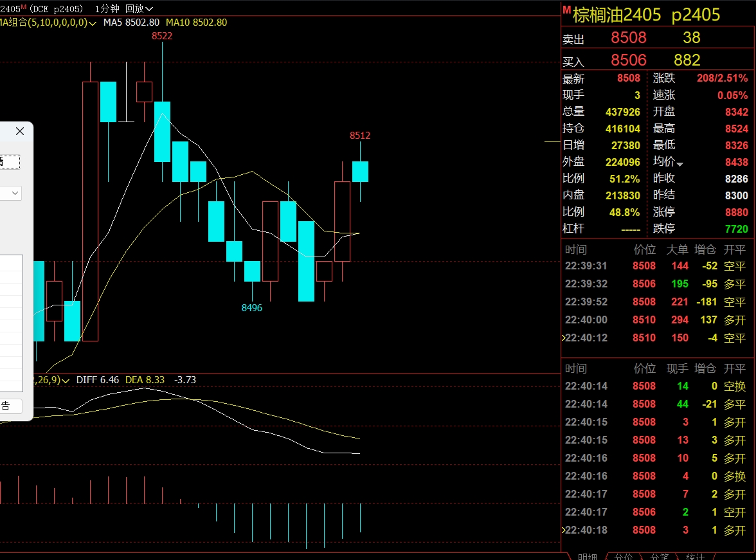Open the 均价 dropdown arrow
The height and width of the screenshot is (560, 756).
pos(680,165)
